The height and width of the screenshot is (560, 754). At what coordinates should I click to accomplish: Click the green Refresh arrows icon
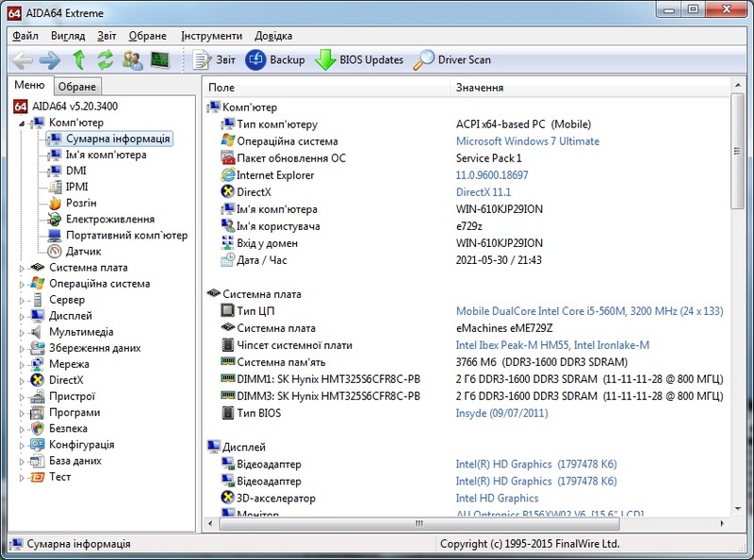click(x=106, y=60)
